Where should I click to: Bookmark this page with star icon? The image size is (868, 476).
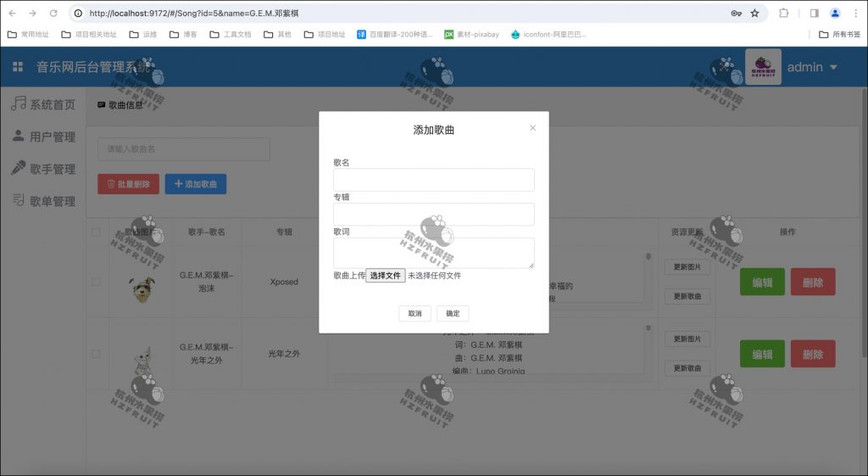pyautogui.click(x=754, y=13)
